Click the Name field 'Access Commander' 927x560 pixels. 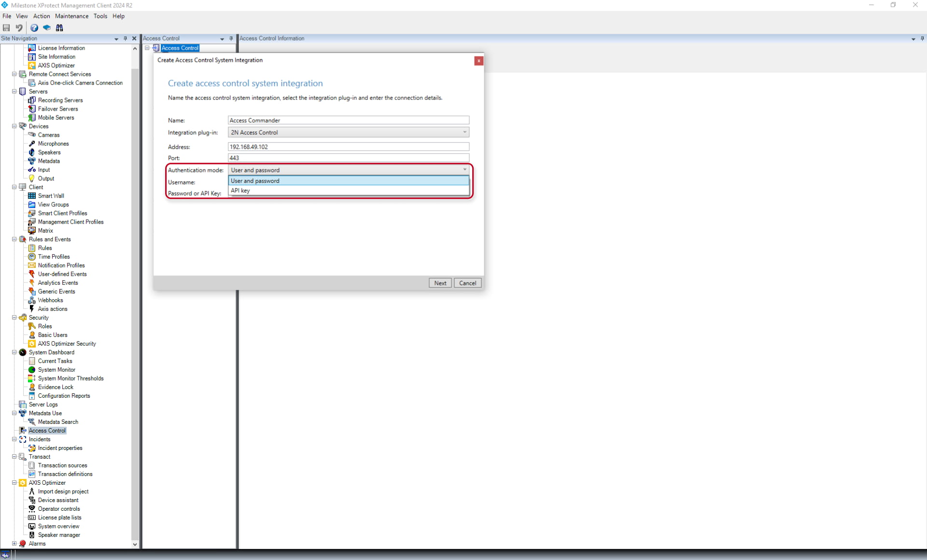[348, 120]
